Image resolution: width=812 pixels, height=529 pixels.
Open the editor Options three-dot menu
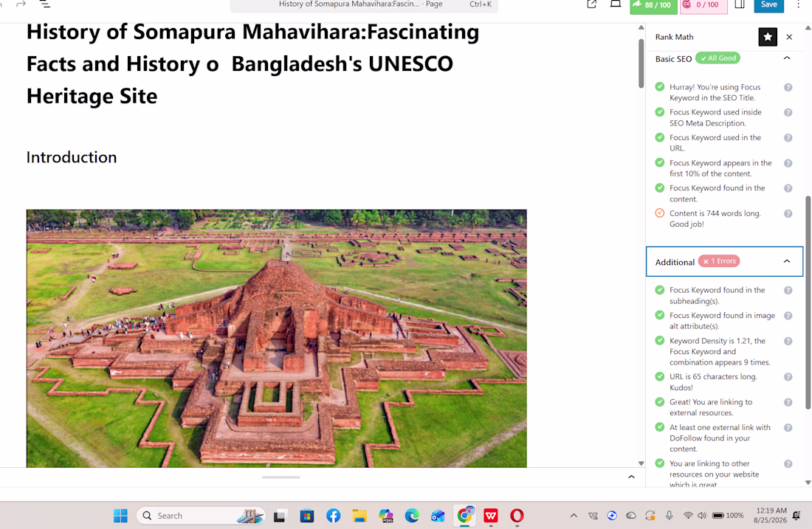799,4
